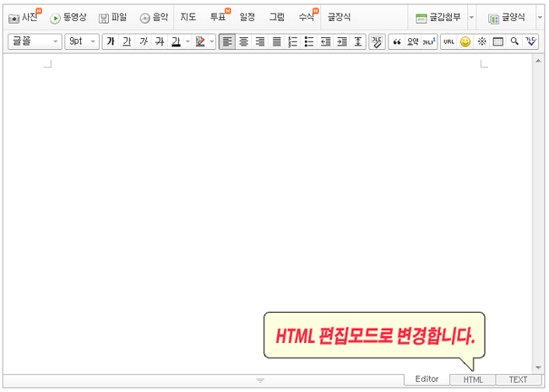Click the 글양식 template button
This screenshot has width=549, height=392.
pyautogui.click(x=506, y=18)
